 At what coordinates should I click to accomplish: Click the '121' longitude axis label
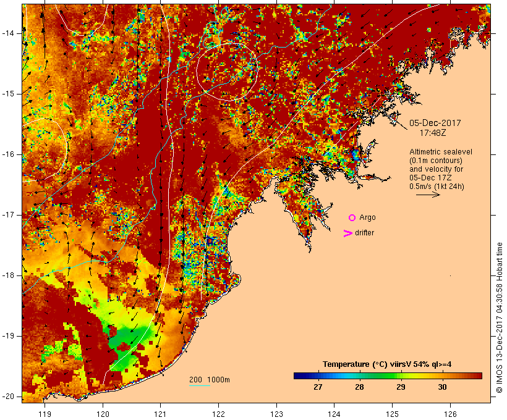(x=160, y=414)
